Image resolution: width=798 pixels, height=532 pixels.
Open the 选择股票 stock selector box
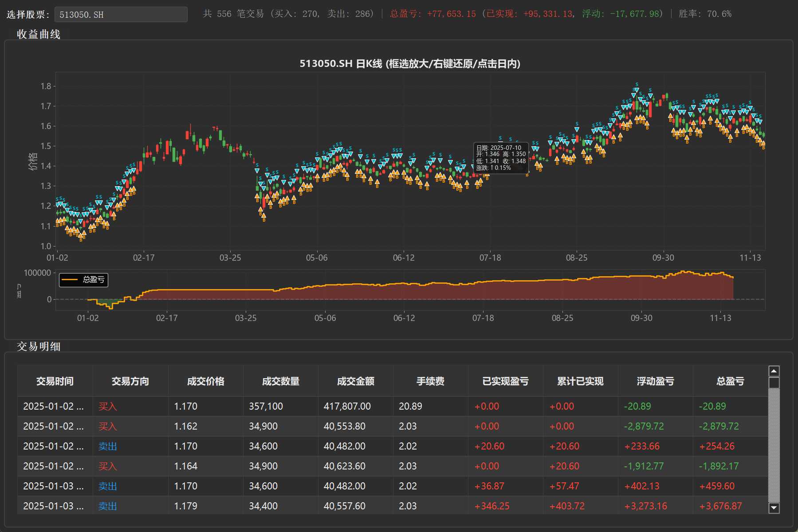click(x=121, y=15)
